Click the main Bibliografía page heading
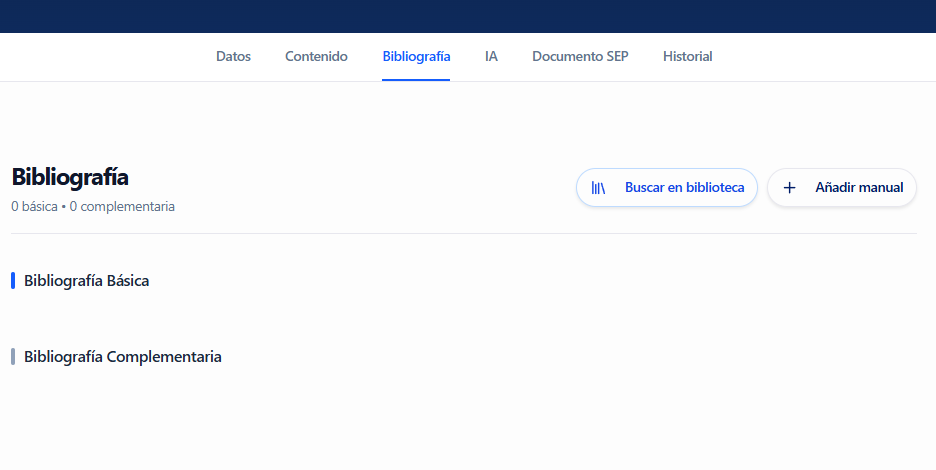The width and height of the screenshot is (936, 470). [70, 177]
